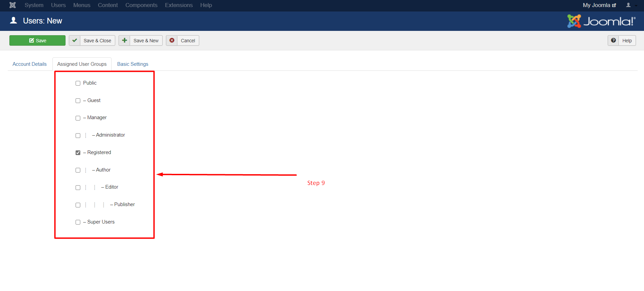Open the Users menu
The height and width of the screenshot is (291, 644).
click(x=58, y=5)
